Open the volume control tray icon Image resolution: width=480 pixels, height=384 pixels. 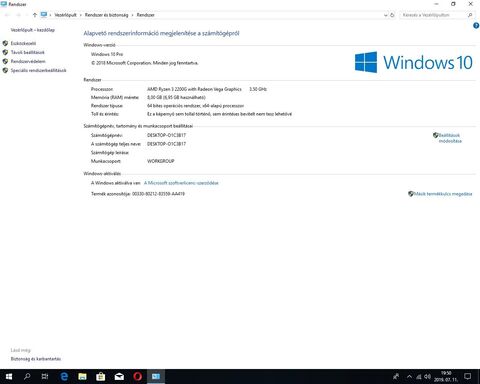point(427,377)
